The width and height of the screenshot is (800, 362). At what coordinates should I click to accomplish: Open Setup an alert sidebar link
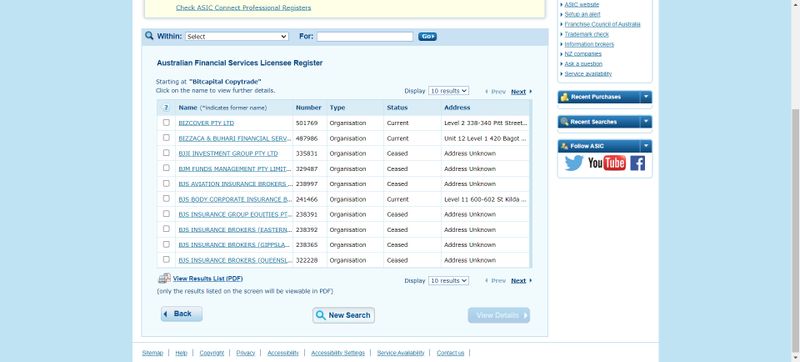(x=582, y=14)
